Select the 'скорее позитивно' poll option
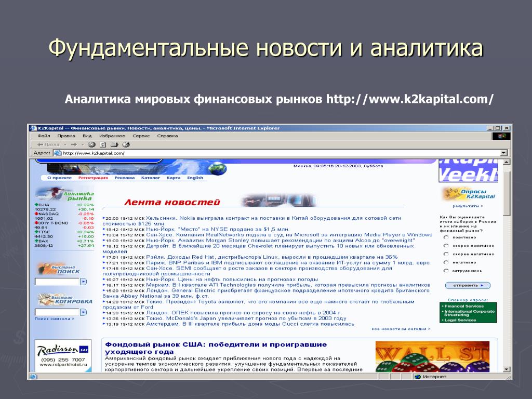Screen dimensions: 532x399 (x=446, y=246)
